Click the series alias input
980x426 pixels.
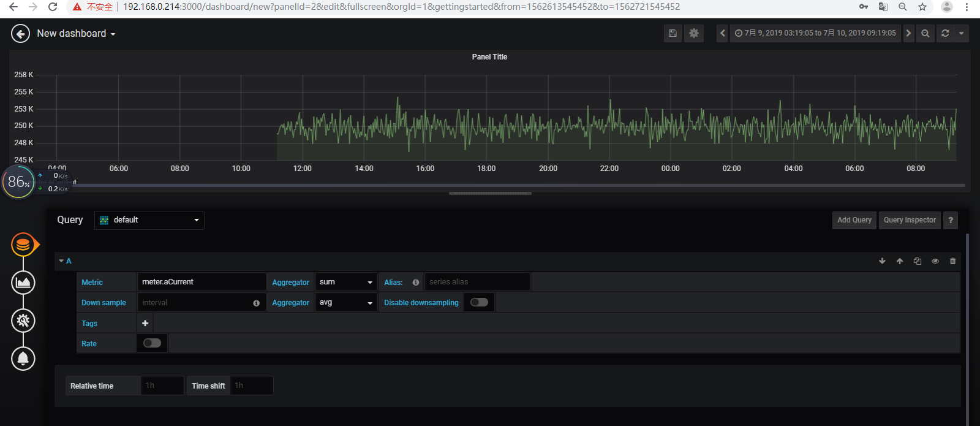(x=477, y=282)
